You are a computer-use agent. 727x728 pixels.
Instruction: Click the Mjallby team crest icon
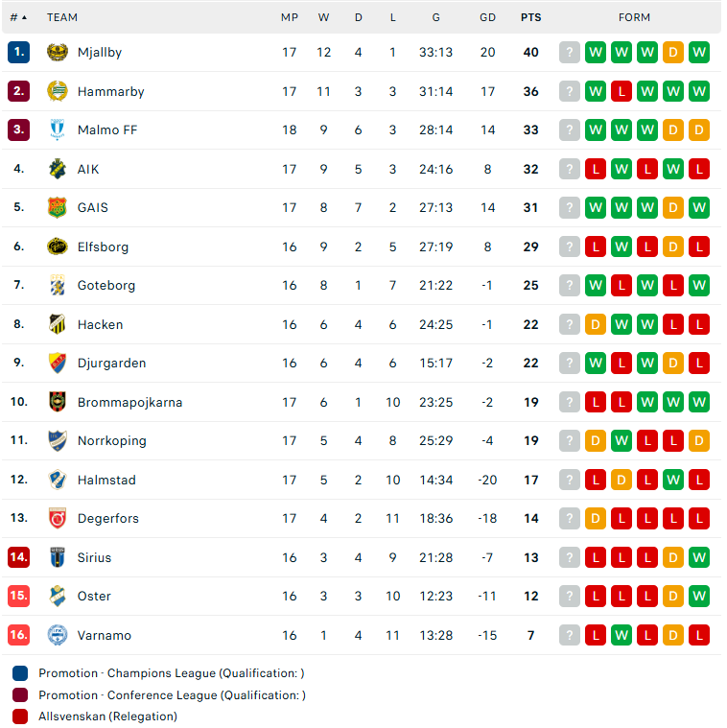58,52
